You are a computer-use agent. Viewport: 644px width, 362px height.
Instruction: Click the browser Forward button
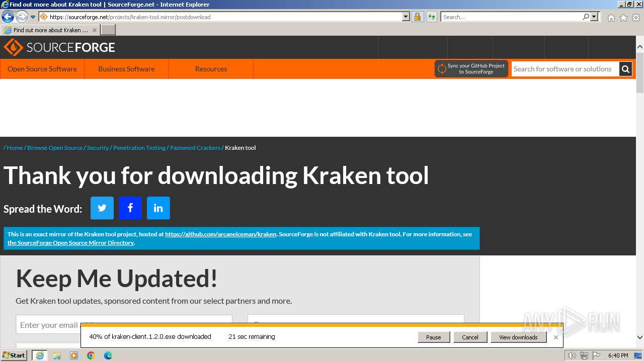pyautogui.click(x=22, y=17)
